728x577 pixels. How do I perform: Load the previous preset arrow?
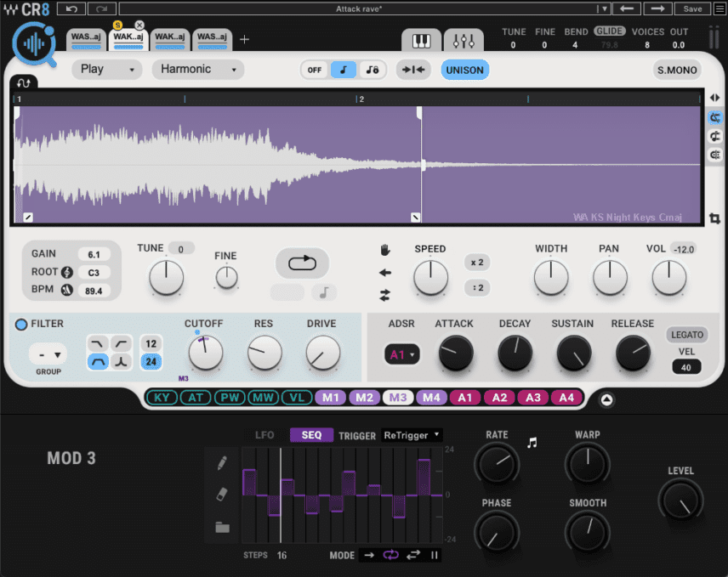coord(626,8)
